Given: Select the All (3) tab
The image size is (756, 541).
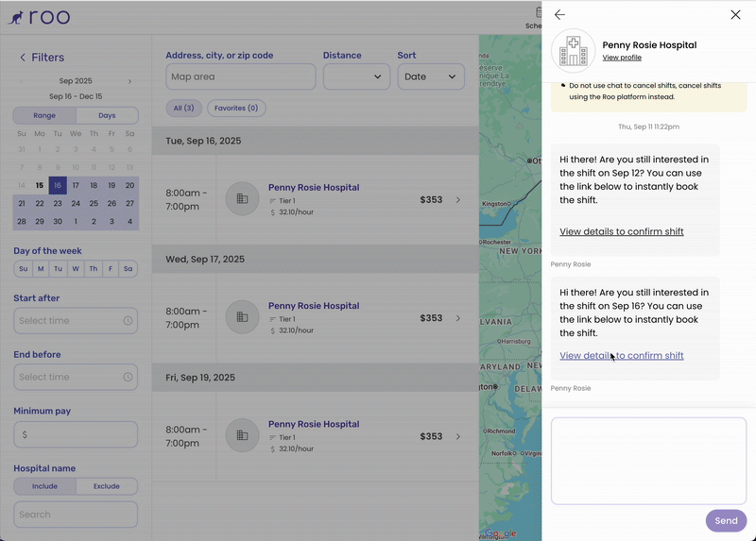Looking at the screenshot, I should 183,108.
